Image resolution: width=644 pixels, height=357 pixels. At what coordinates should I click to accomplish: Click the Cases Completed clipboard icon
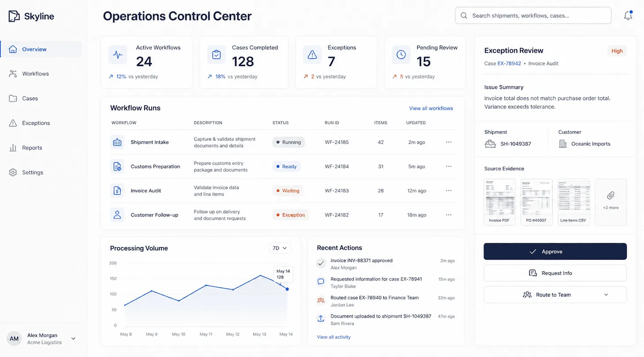(217, 55)
